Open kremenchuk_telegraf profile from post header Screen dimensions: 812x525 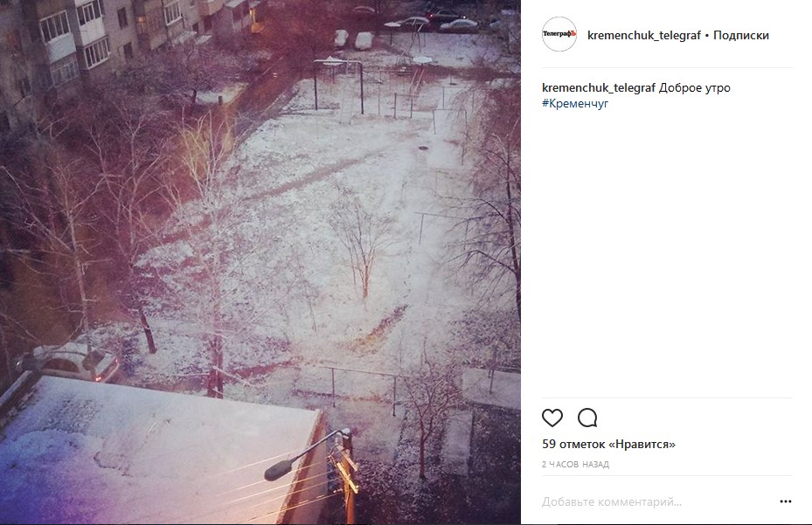[643, 35]
